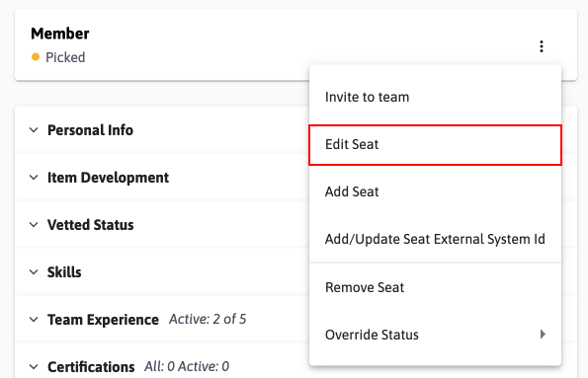Image resolution: width=588 pixels, height=378 pixels.
Task: Click the Skills heading
Action: [64, 272]
